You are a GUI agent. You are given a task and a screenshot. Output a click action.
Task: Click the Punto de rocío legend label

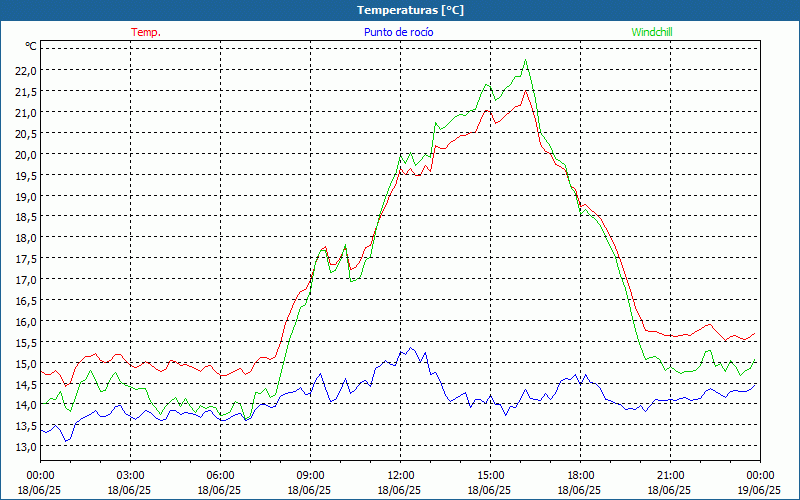click(x=398, y=32)
